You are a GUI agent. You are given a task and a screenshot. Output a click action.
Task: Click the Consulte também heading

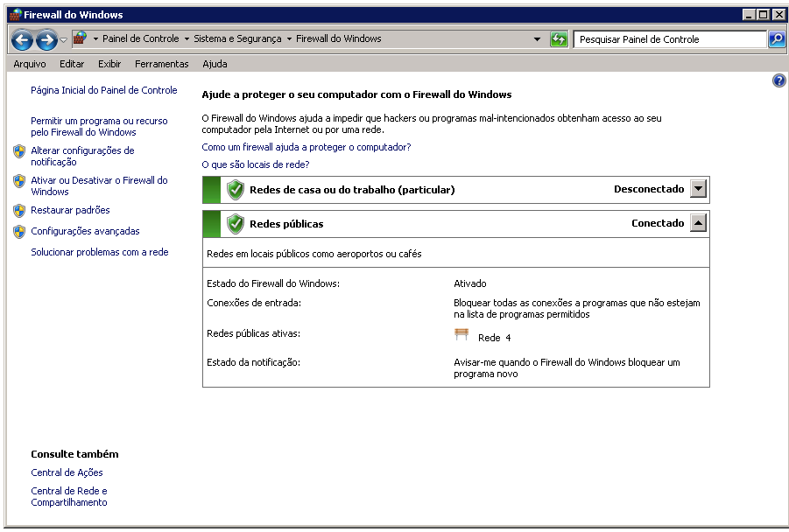coord(74,454)
